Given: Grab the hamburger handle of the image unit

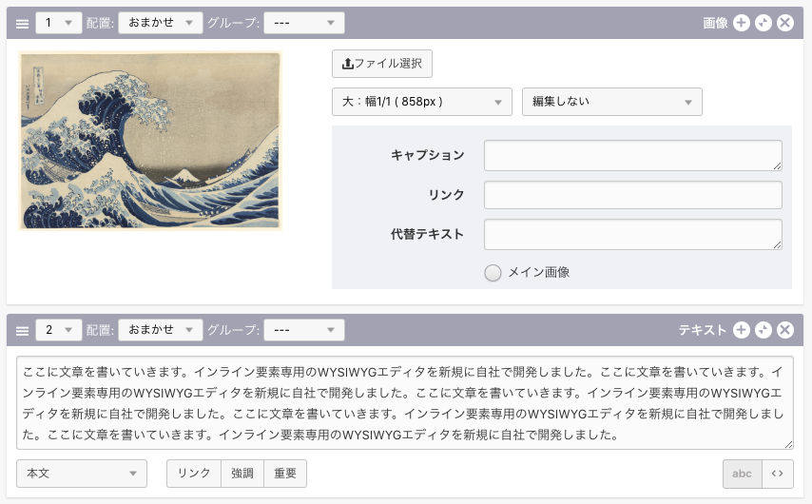Looking at the screenshot, I should coord(23,23).
